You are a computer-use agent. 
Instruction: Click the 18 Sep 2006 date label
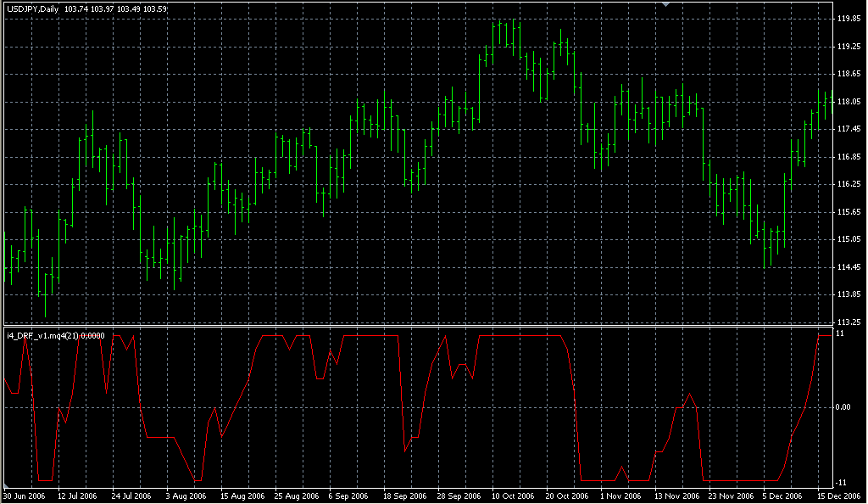pyautogui.click(x=404, y=496)
